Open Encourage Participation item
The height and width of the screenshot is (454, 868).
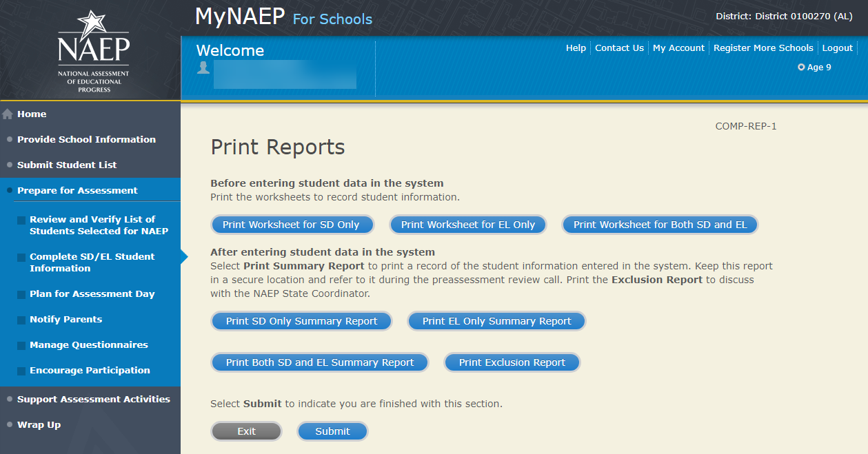click(x=90, y=371)
